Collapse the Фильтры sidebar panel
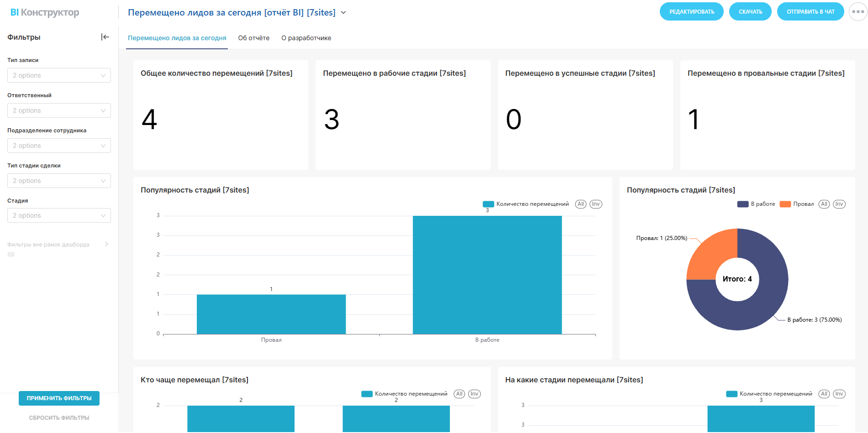 coord(105,37)
